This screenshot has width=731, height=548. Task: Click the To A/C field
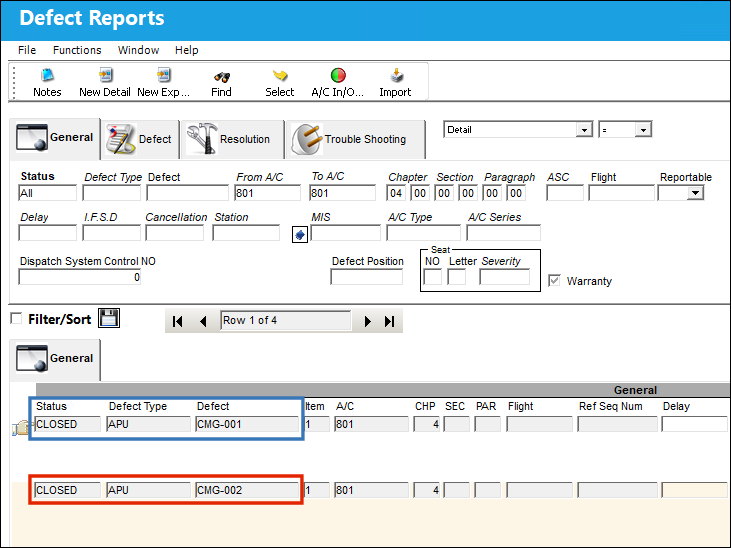tap(342, 193)
